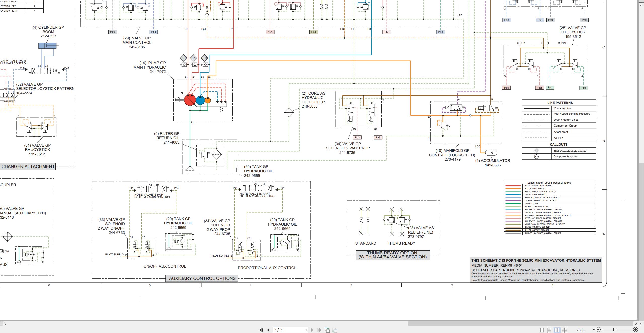Click the Pa1 port label under LH joystick
Screen dimensions: 644x333
tap(550, 88)
